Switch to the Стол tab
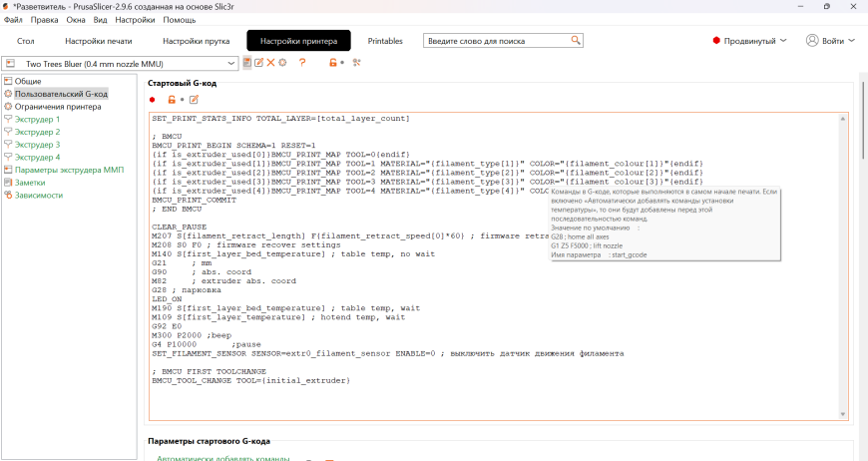 click(x=26, y=41)
